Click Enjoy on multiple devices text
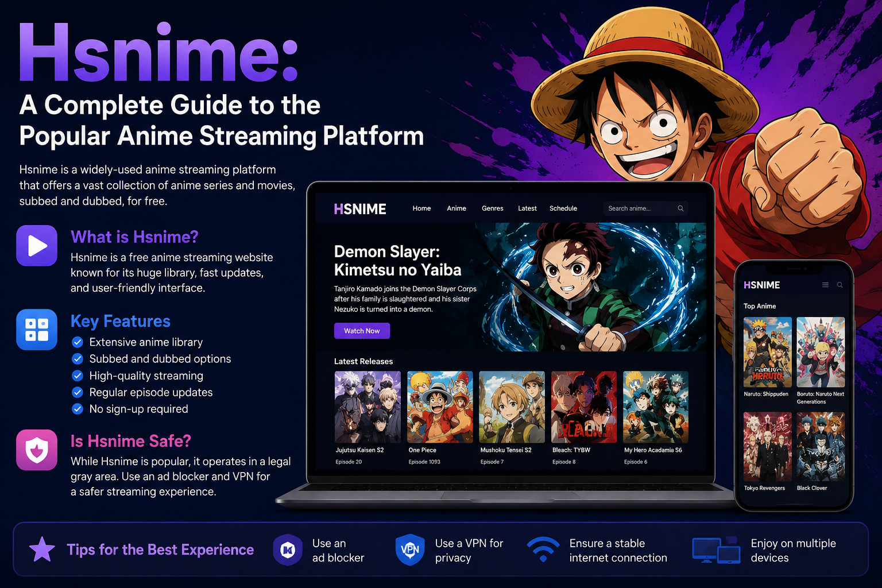Image resolution: width=882 pixels, height=588 pixels. (x=794, y=550)
